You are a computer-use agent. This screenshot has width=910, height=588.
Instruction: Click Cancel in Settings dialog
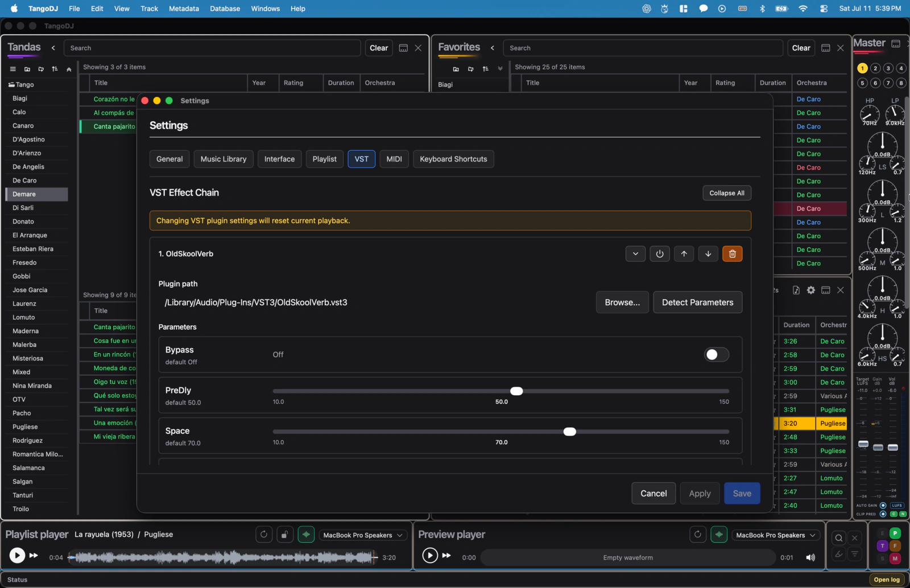point(653,494)
